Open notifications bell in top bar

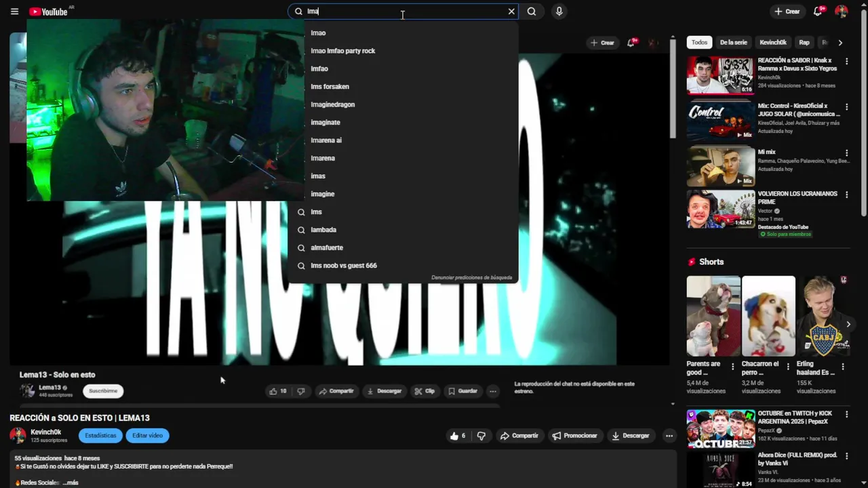click(819, 12)
